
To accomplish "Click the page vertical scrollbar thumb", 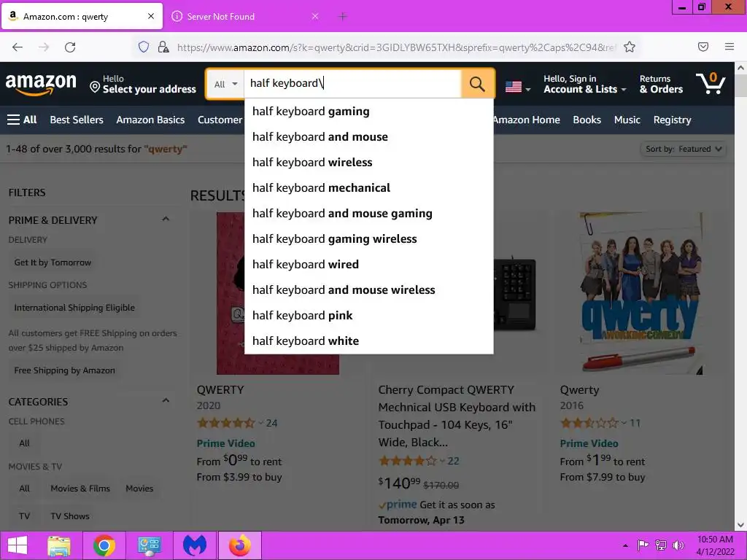I will (x=741, y=86).
